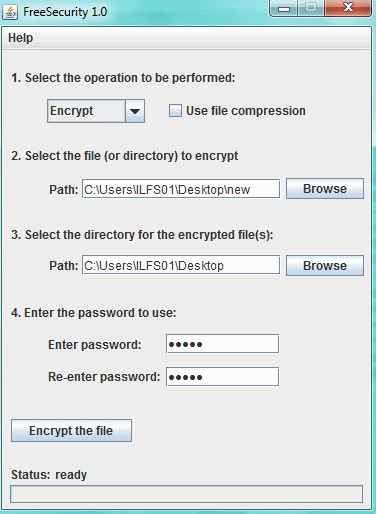376x514 pixels.
Task: Browse for the encrypted files directory
Action: [325, 266]
